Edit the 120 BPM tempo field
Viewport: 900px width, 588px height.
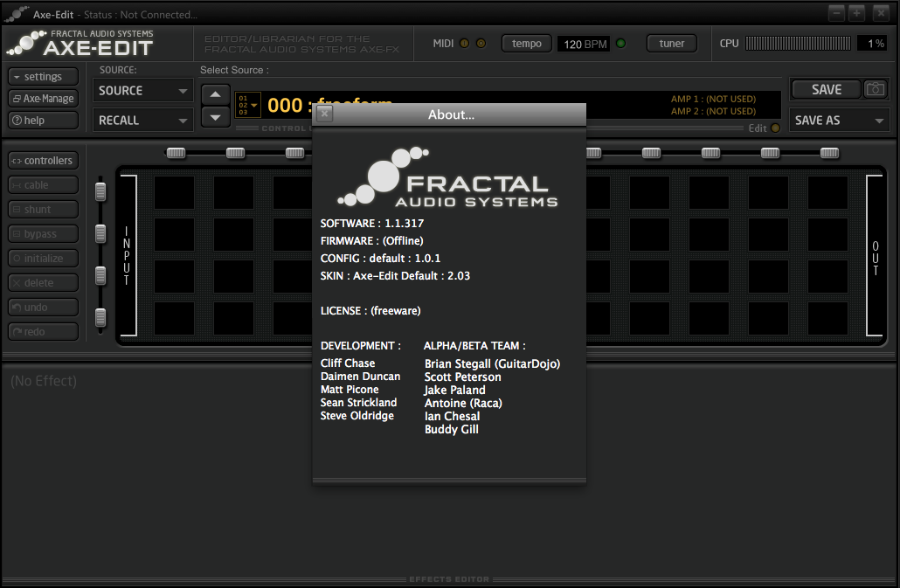585,44
